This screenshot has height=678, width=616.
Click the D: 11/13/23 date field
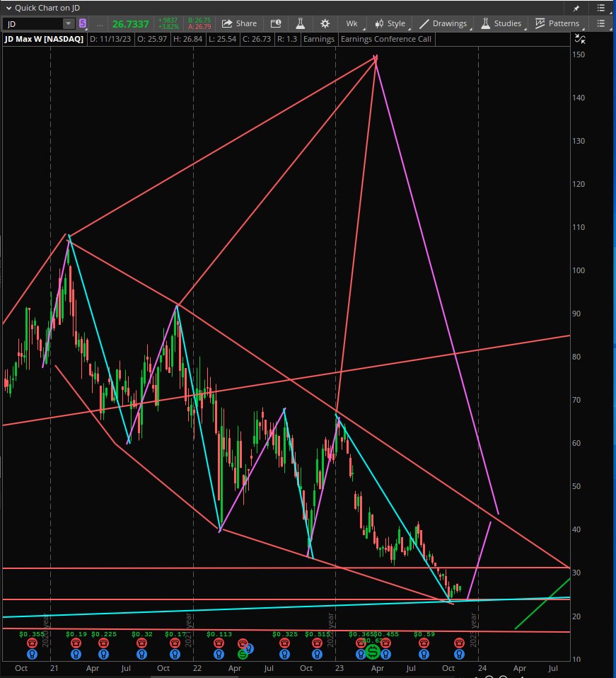[x=110, y=39]
